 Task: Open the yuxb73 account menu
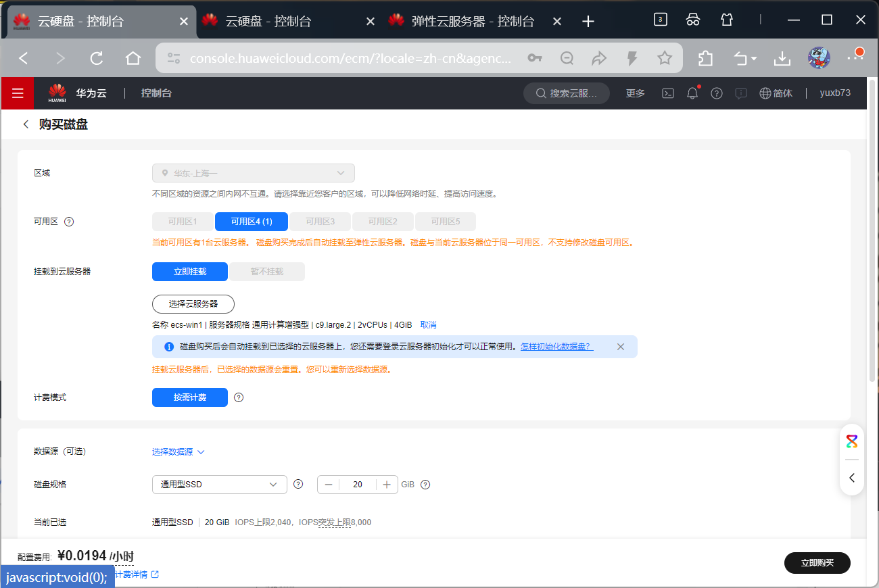pos(835,93)
